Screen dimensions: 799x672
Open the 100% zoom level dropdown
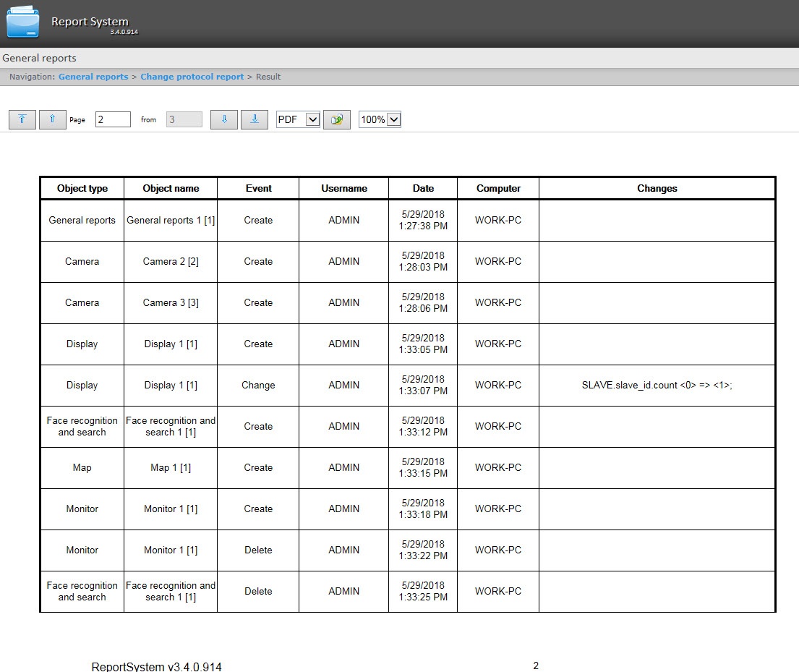point(380,119)
